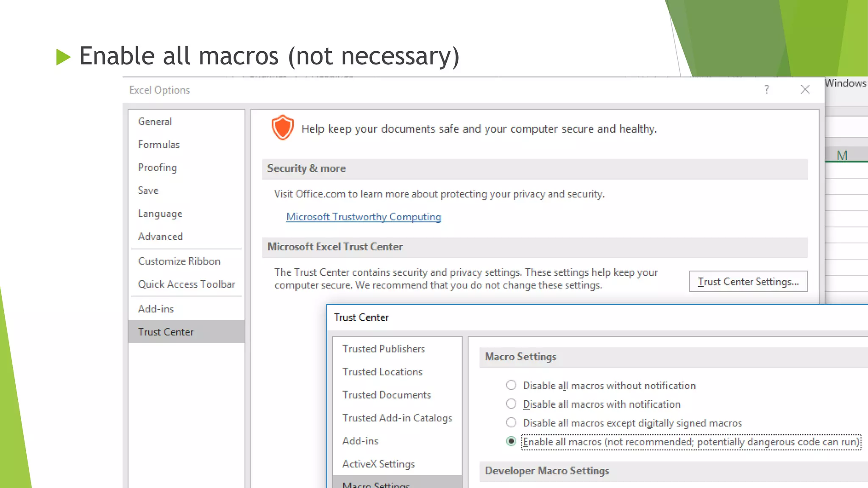Open the Formulas options category
The image size is (868, 488).
[x=186, y=144]
